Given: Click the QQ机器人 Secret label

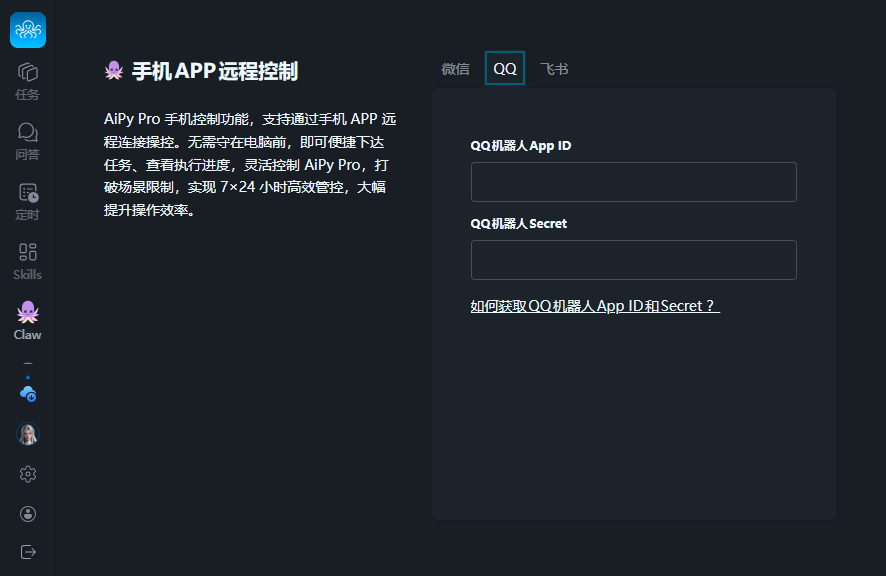Looking at the screenshot, I should coord(518,224).
